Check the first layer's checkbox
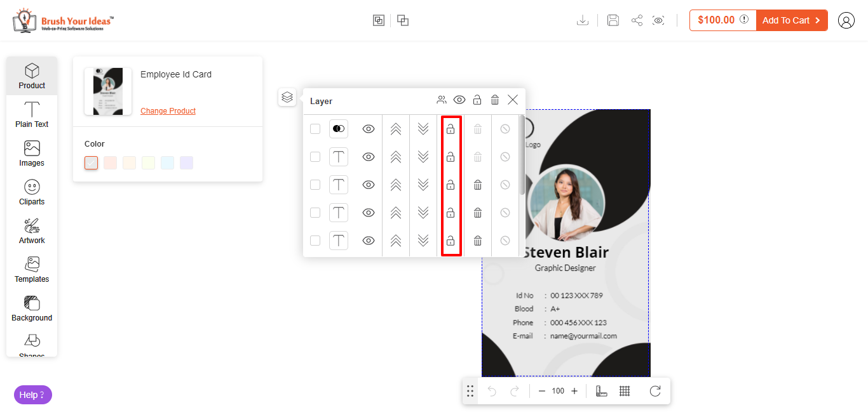 tap(315, 129)
